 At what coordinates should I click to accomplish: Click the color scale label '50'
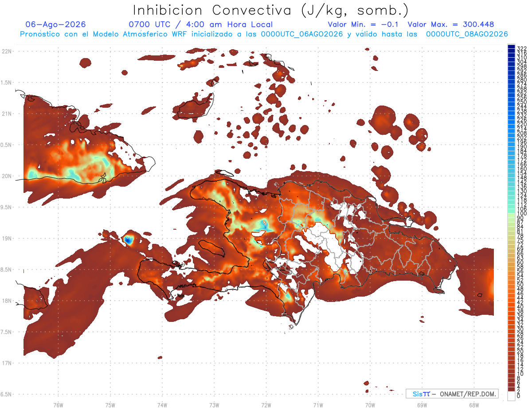coord(520,285)
